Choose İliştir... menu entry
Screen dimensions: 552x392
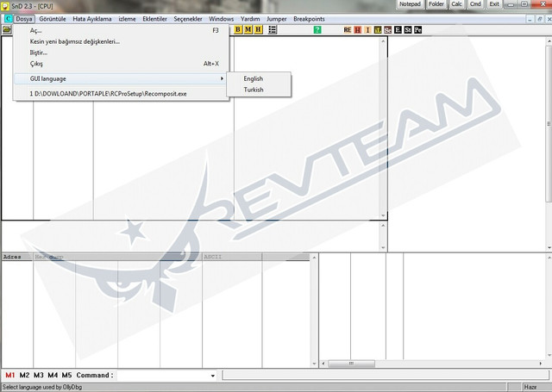point(122,53)
